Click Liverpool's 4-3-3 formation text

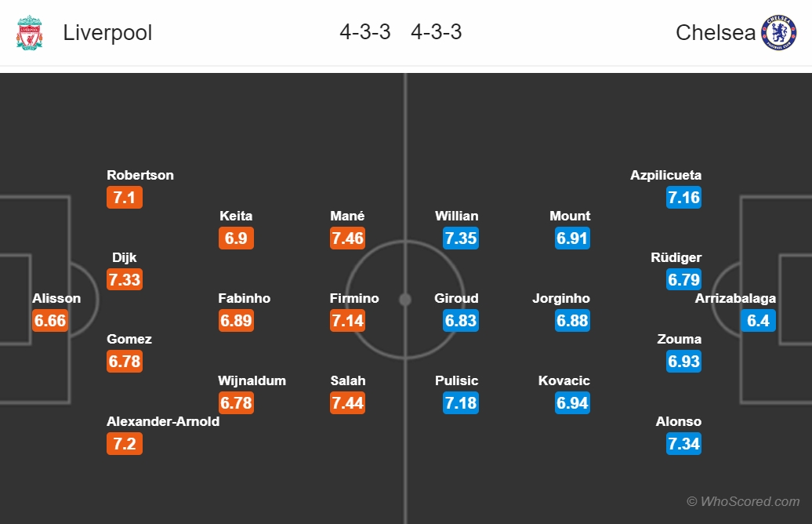click(365, 32)
